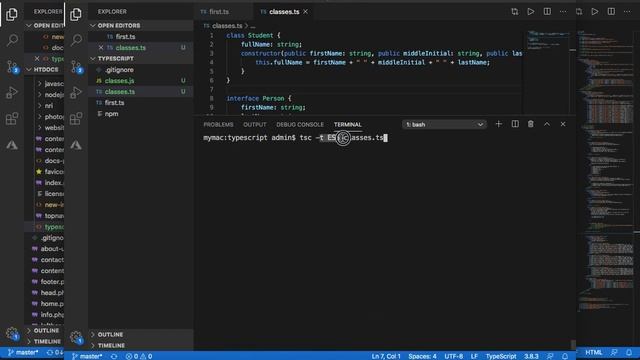Open Azure view in back window activity bar
This screenshot has width=640, height=360.
pyautogui.click(x=12, y=145)
